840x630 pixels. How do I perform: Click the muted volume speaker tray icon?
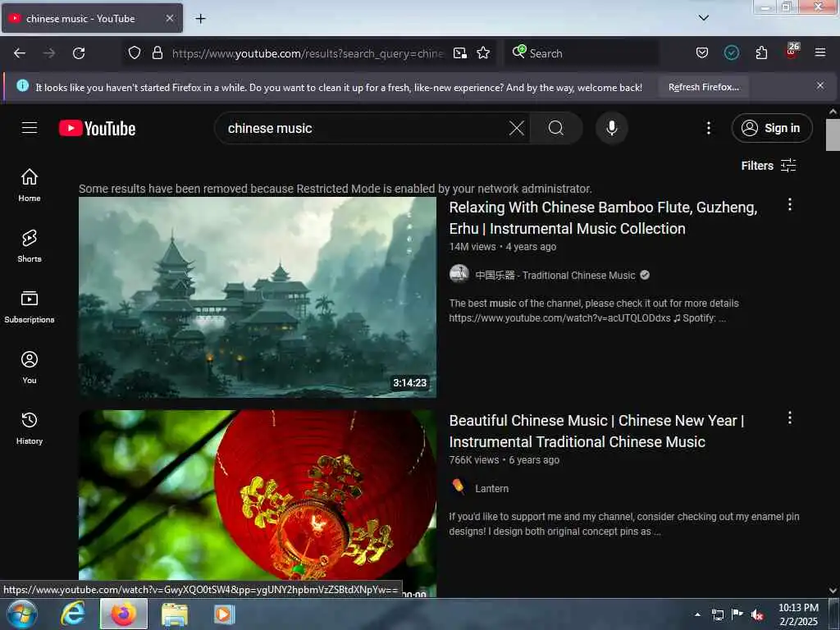click(x=757, y=615)
